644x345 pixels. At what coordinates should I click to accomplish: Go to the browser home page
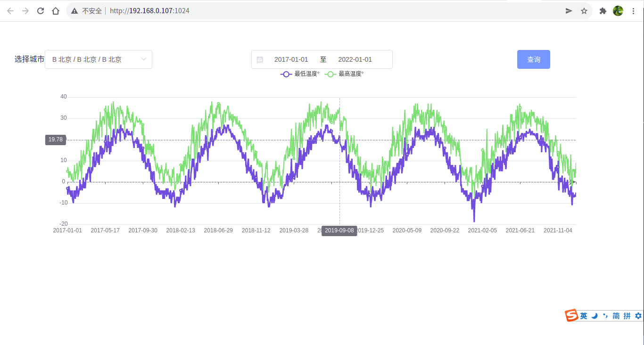click(x=56, y=11)
